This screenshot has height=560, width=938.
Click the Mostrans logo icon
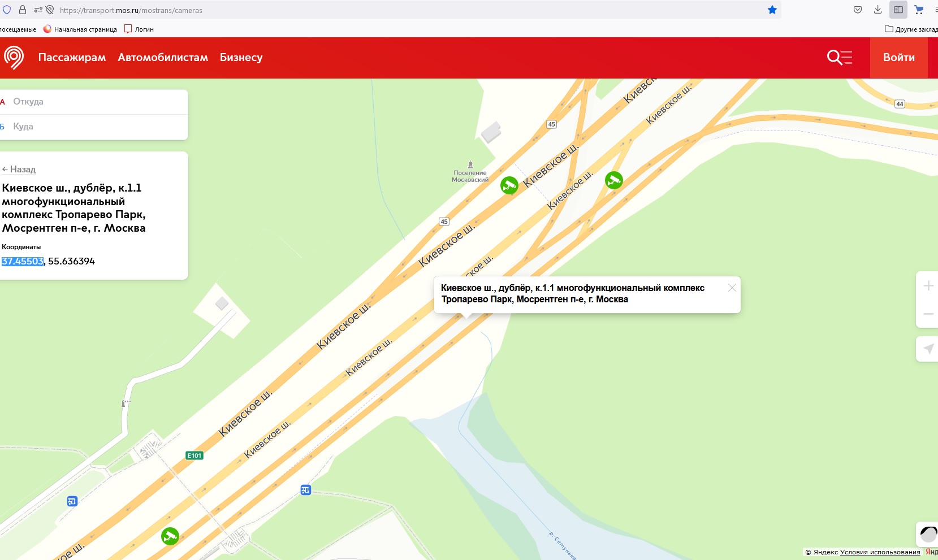14,57
